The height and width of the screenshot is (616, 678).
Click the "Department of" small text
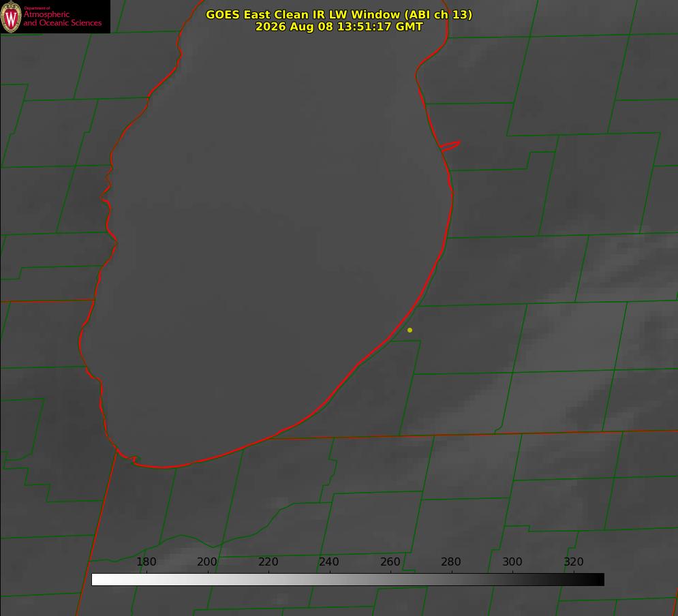pos(36,8)
